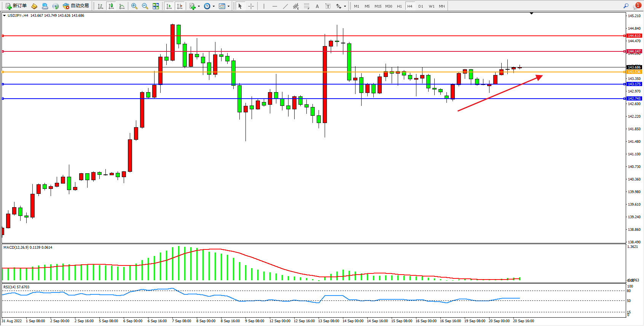Open the chart templates dropdown
644x326 pixels.
pyautogui.click(x=228, y=6)
